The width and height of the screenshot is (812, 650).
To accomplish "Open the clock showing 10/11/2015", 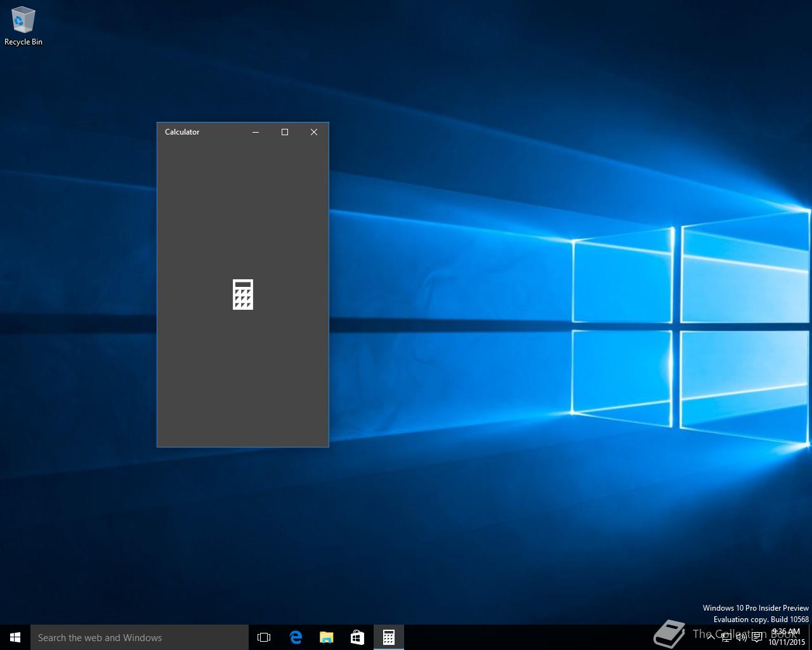I will (x=786, y=637).
